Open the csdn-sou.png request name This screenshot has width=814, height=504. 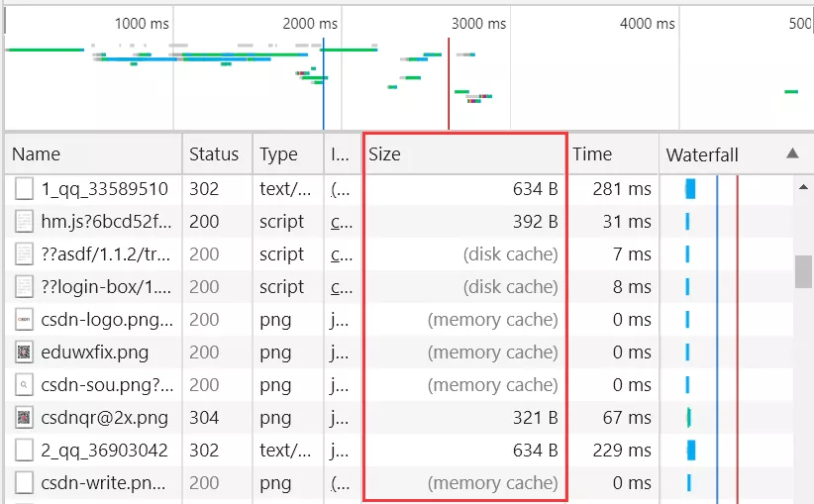107,385
